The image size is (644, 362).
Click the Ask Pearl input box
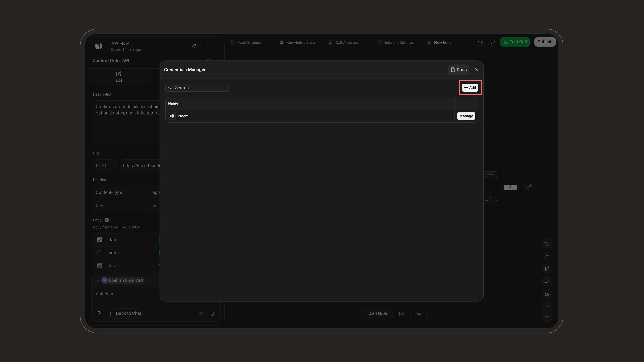click(126, 294)
